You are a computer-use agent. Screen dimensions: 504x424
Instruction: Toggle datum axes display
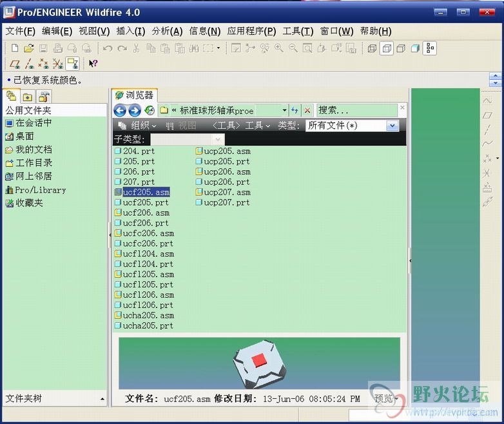click(29, 64)
